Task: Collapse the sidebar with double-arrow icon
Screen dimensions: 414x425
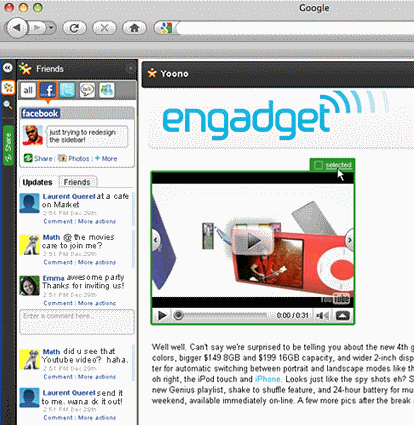Action: (x=8, y=68)
